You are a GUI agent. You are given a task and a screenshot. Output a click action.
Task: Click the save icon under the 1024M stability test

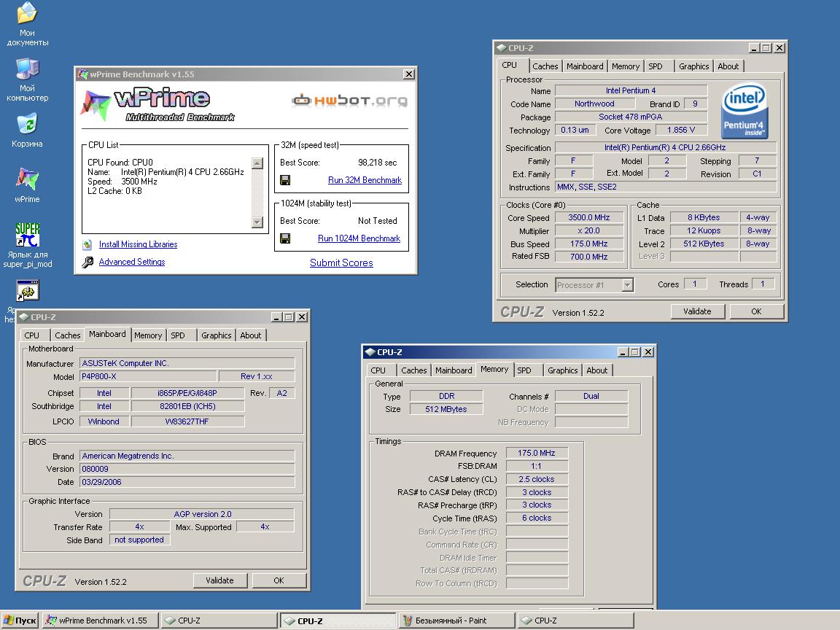285,238
